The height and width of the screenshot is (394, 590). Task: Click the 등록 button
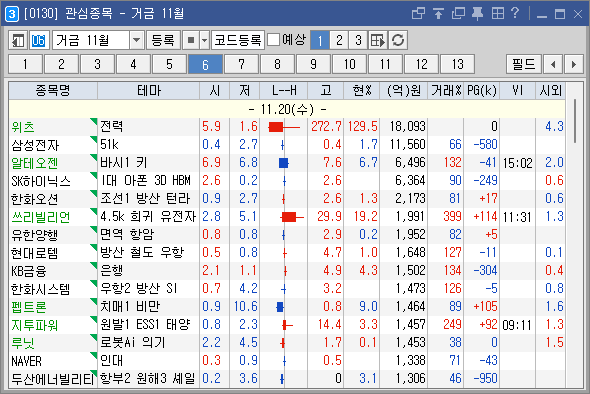pyautogui.click(x=163, y=40)
